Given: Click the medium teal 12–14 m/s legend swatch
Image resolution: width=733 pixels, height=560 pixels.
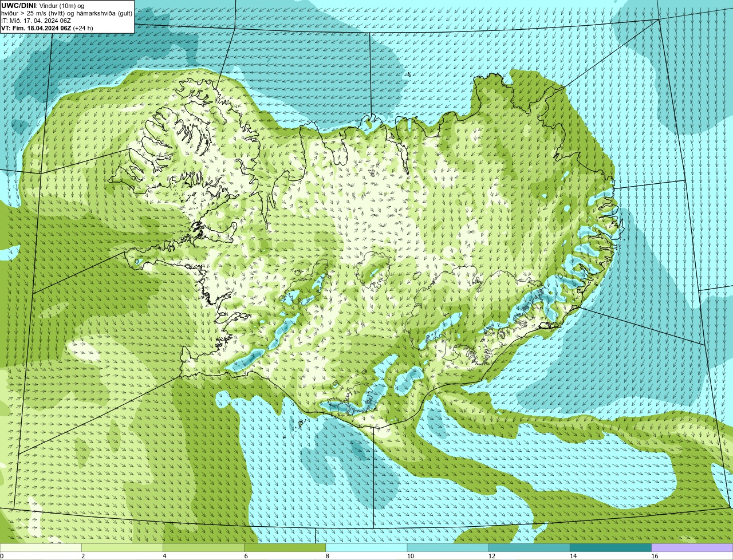Looking at the screenshot, I should tap(530, 547).
